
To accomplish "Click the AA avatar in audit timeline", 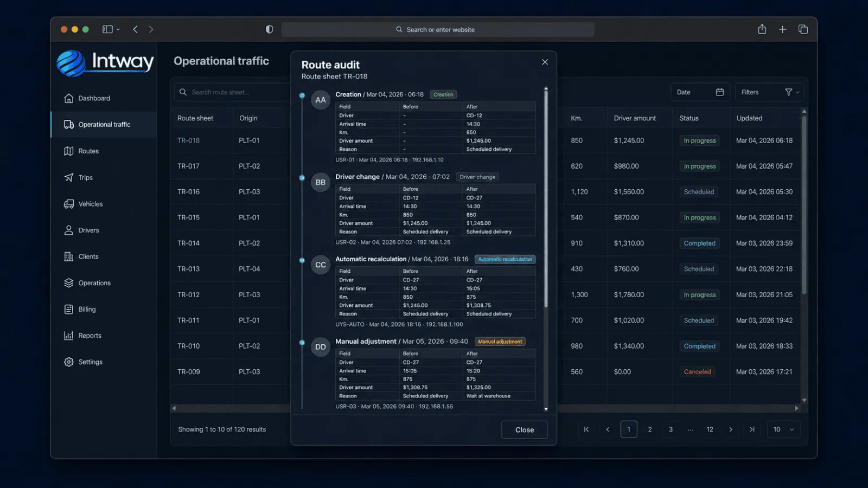I will pyautogui.click(x=321, y=100).
